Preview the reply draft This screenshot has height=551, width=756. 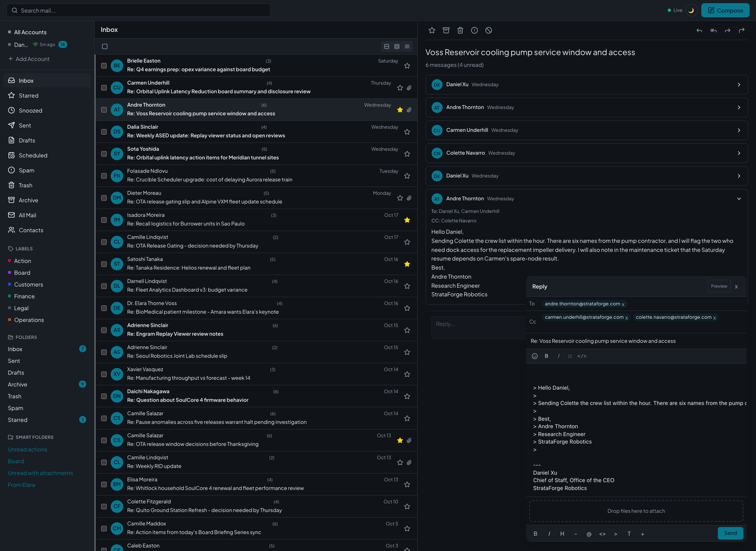[719, 286]
